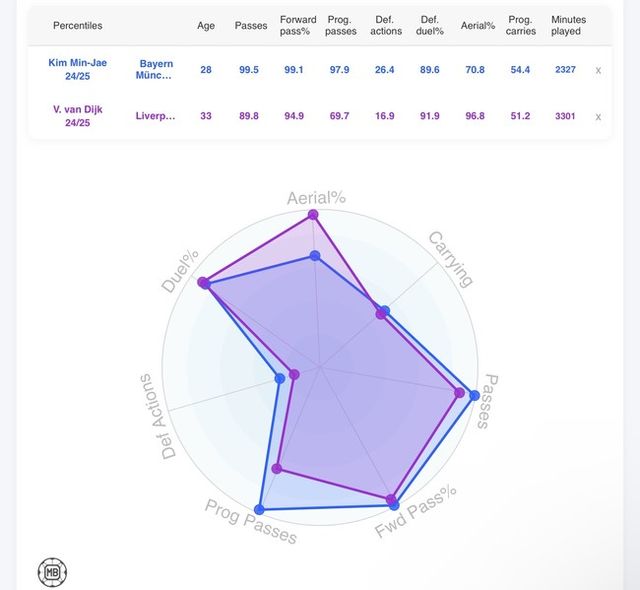Screen dimensions: 640x590
Task: Sort by Prog. passes column header
Action: click(341, 25)
